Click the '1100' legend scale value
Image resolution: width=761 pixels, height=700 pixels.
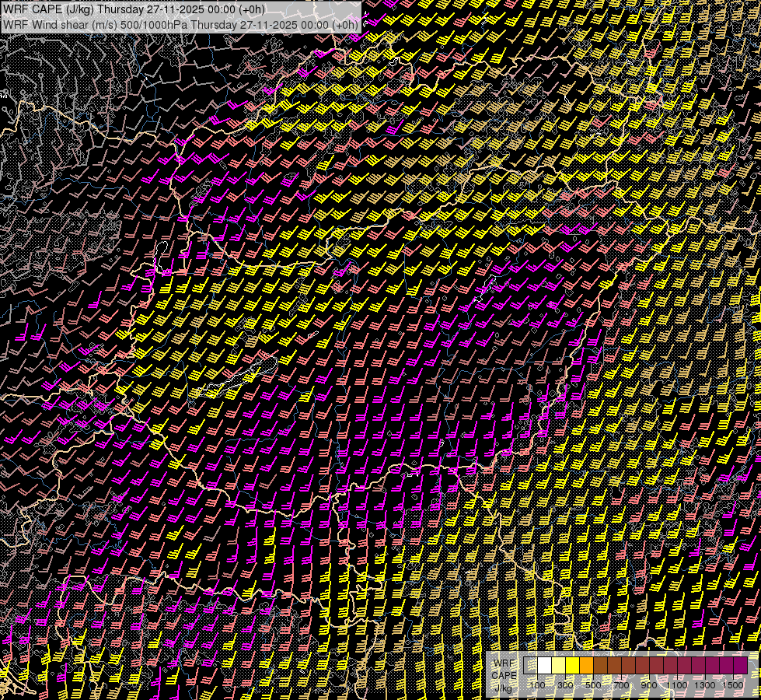click(x=677, y=685)
